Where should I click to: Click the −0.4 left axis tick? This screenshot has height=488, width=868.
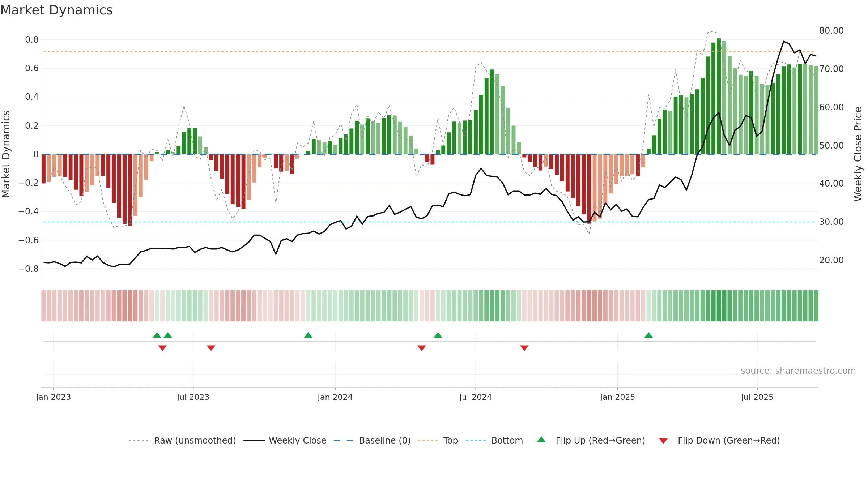pyautogui.click(x=29, y=211)
